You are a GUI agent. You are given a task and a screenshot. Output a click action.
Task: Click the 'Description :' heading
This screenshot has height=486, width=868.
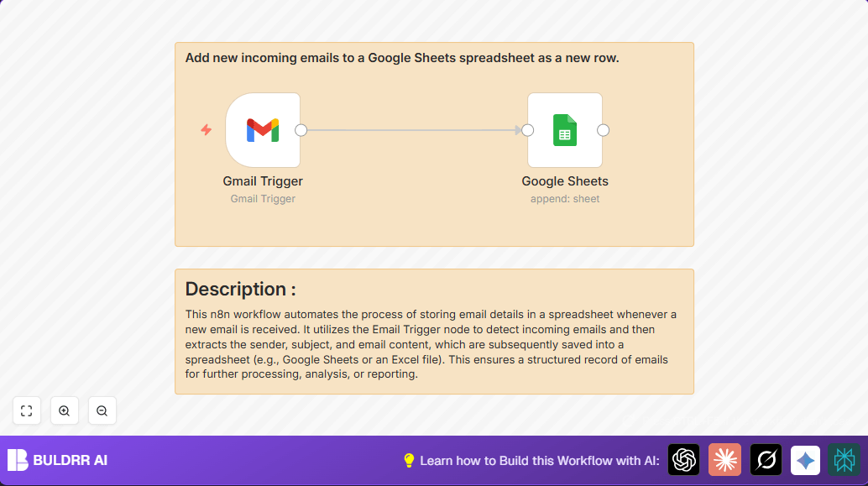coord(240,289)
